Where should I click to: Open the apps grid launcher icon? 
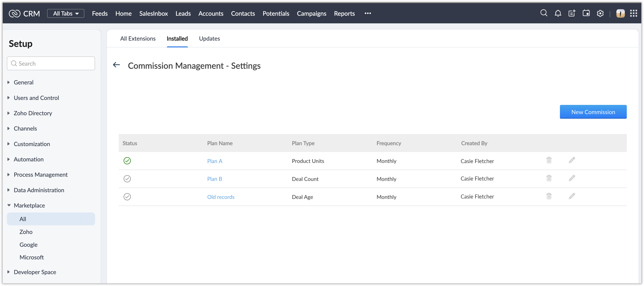click(633, 13)
